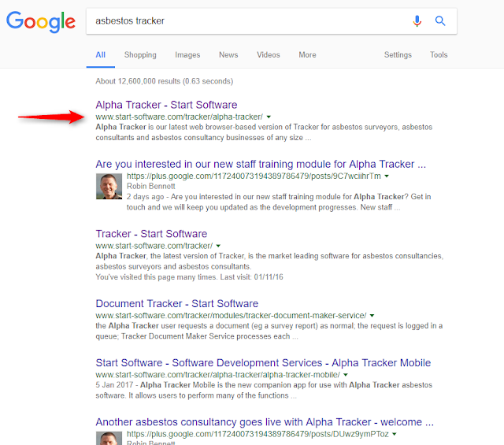
Task: Expand dropdown beside posts/DUwz9ymPToz URL
Action: (x=395, y=434)
